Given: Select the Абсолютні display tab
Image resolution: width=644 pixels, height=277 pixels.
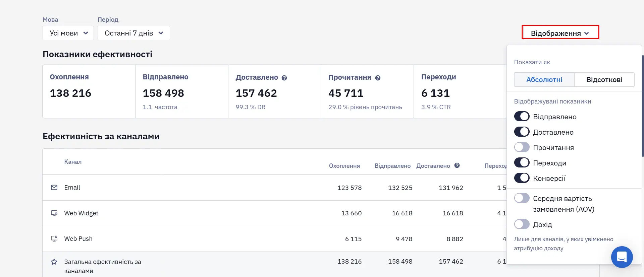Looking at the screenshot, I should pos(544,80).
